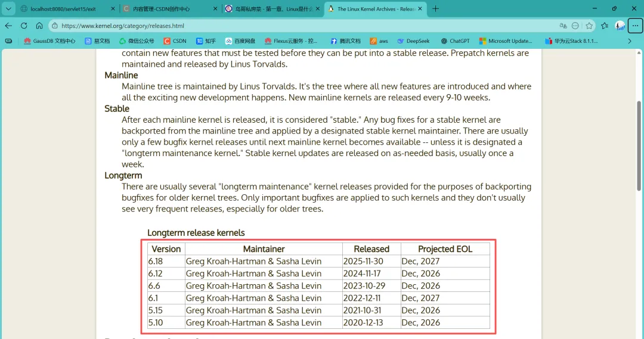Open the ChatGPT bookmark
The image size is (644, 339).
click(x=455, y=41)
